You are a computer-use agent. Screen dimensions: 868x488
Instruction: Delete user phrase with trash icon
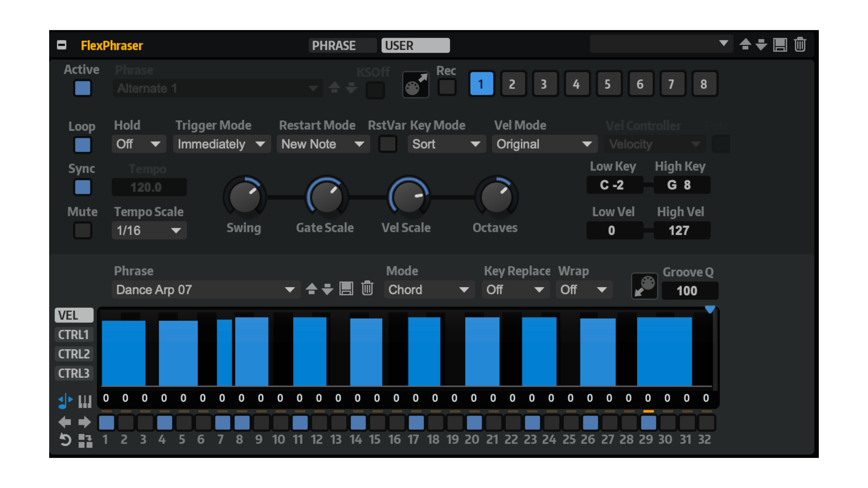click(x=367, y=289)
